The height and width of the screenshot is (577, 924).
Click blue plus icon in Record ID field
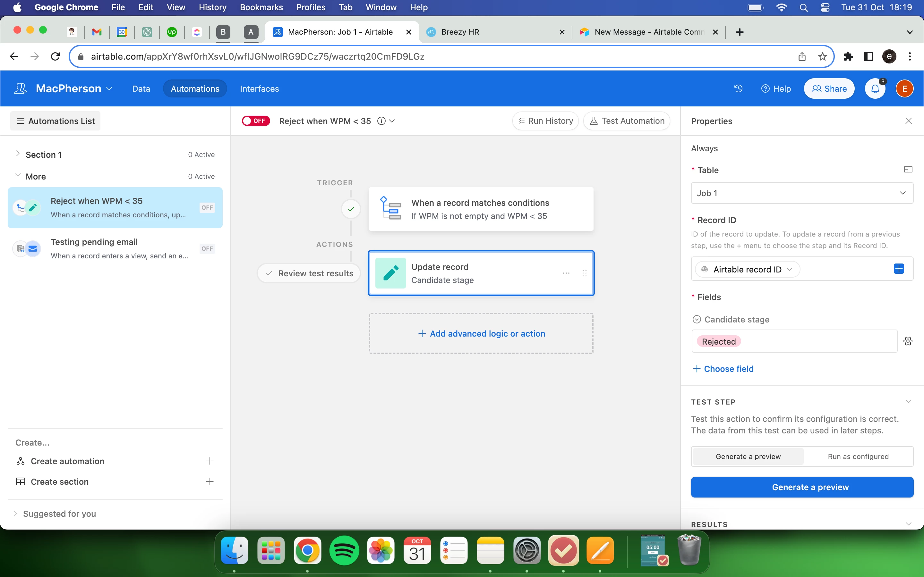click(899, 269)
